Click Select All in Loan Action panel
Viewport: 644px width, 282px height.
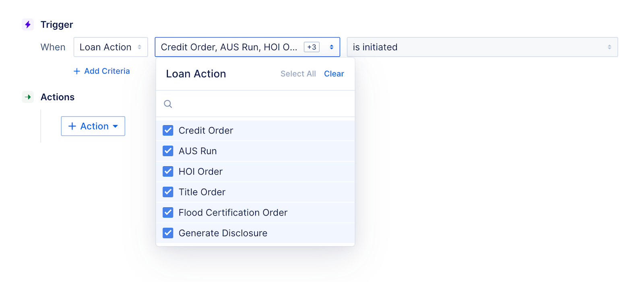tap(298, 74)
